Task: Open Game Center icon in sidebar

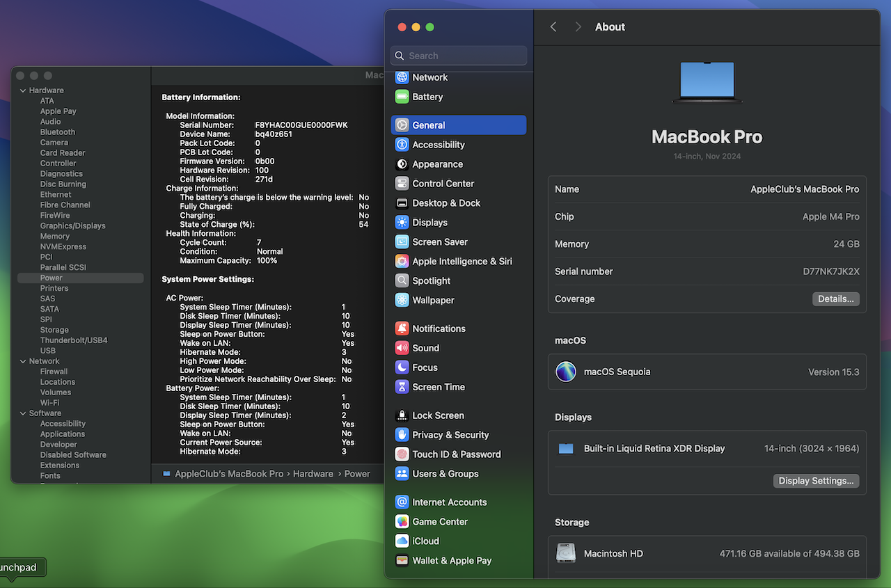Action: coord(402,522)
